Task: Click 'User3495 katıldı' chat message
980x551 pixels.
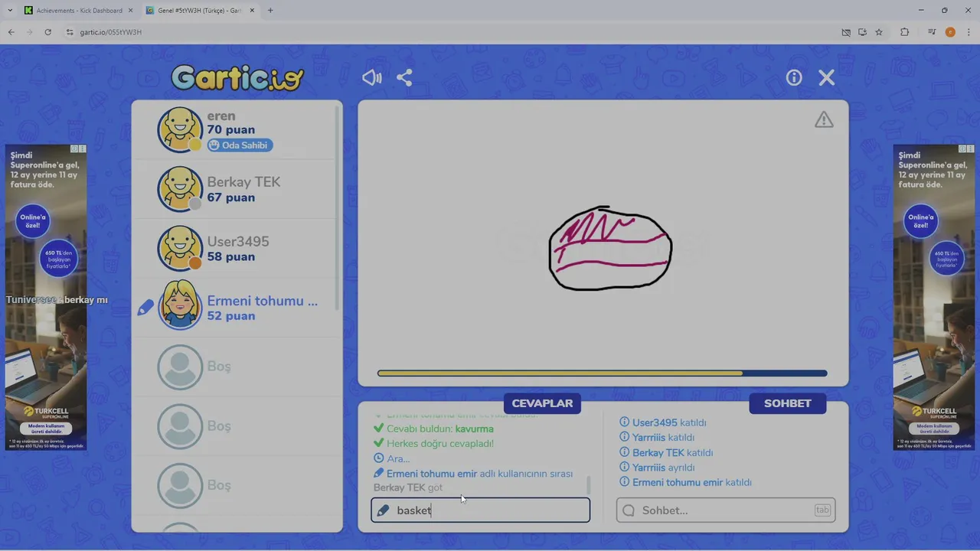Action: [x=663, y=422]
